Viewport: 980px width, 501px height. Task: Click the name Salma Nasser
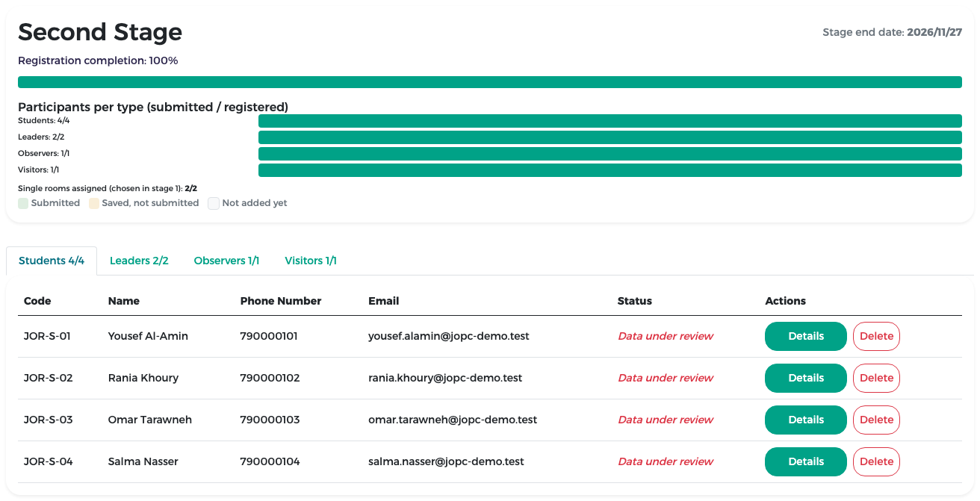click(x=143, y=461)
